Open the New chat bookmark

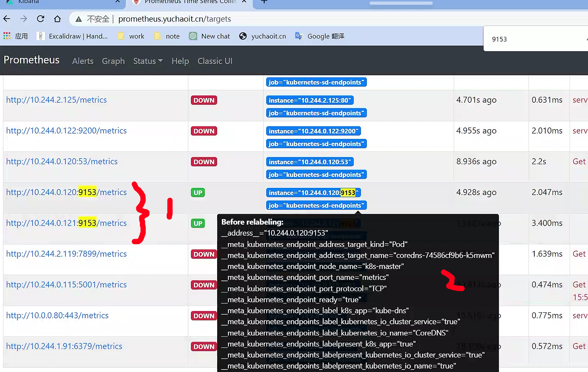point(209,36)
